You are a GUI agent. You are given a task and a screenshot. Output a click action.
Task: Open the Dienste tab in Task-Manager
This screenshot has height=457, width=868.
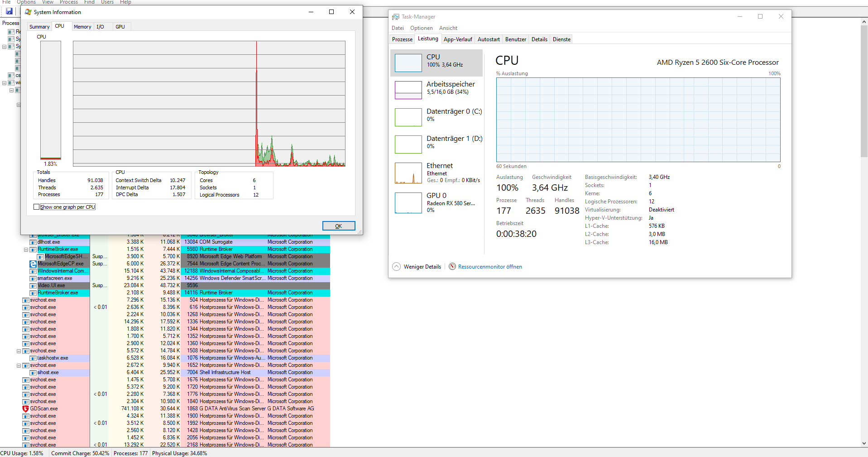(561, 39)
